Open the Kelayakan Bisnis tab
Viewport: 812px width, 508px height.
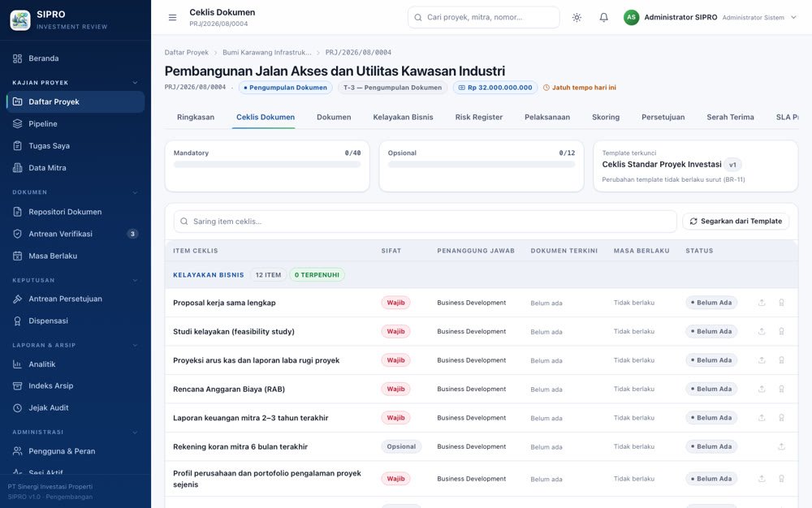(403, 117)
